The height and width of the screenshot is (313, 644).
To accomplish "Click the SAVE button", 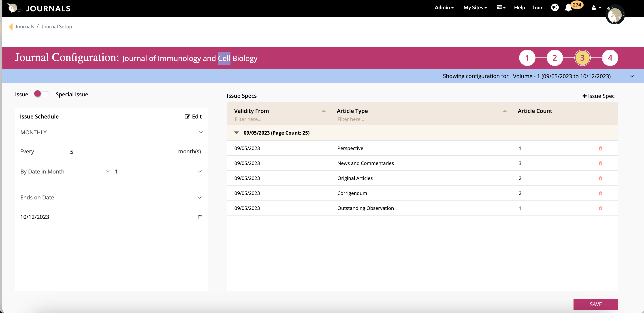I will [595, 304].
